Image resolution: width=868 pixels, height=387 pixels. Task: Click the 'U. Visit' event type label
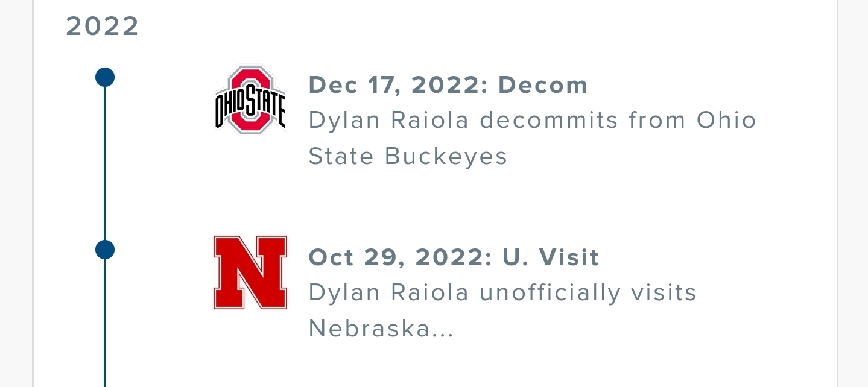[551, 257]
